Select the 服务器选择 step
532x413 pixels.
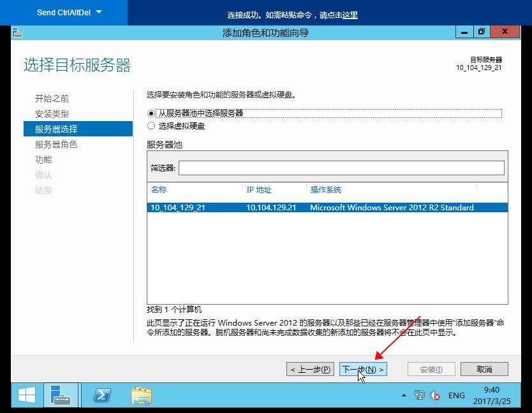point(78,129)
